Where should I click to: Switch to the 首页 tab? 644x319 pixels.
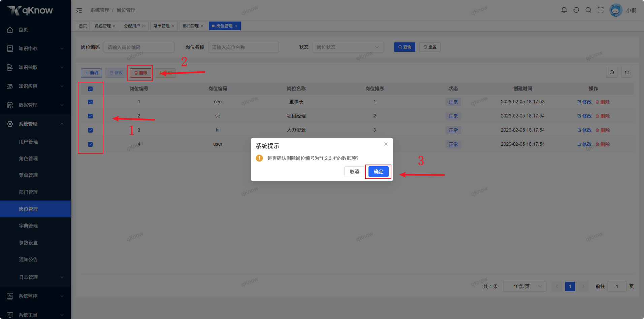[83, 26]
